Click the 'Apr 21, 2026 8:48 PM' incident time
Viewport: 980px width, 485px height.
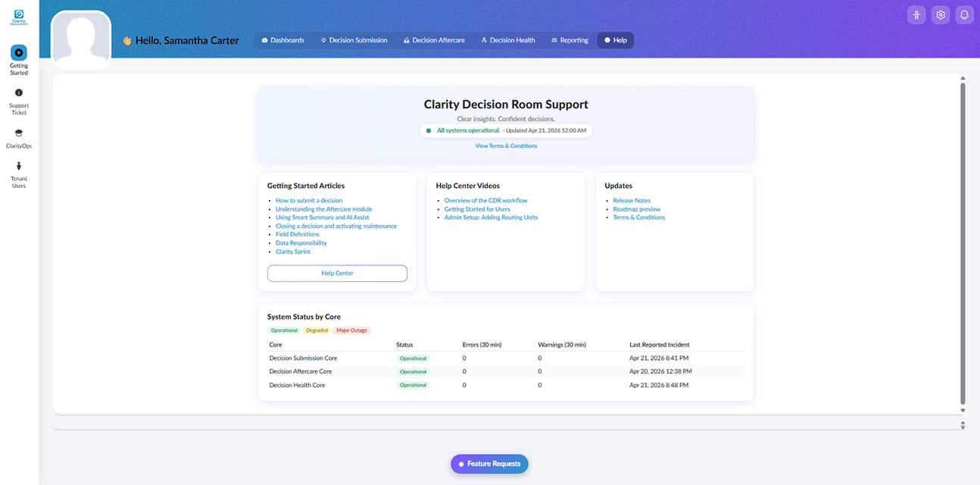tap(659, 385)
